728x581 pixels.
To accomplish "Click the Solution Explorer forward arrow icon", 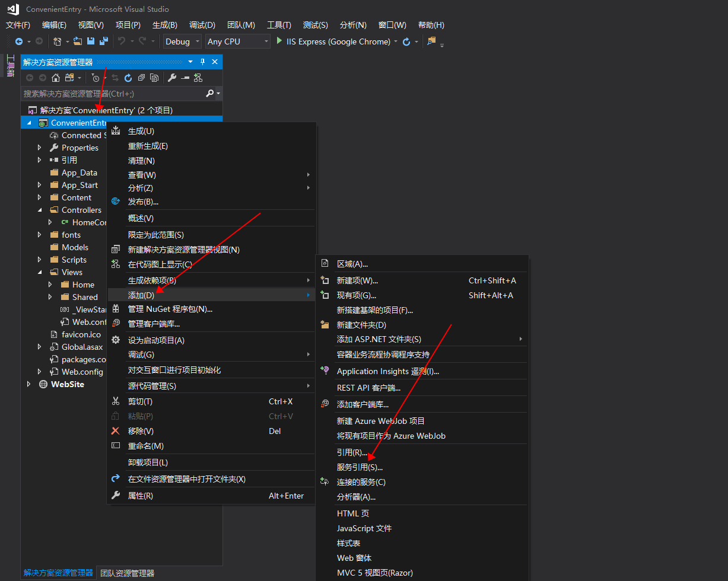I will click(43, 78).
